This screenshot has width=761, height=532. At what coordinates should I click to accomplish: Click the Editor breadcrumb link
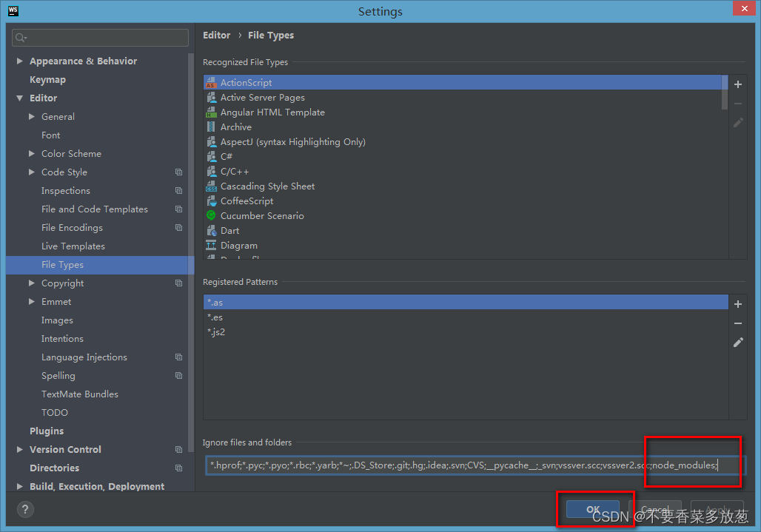(216, 35)
